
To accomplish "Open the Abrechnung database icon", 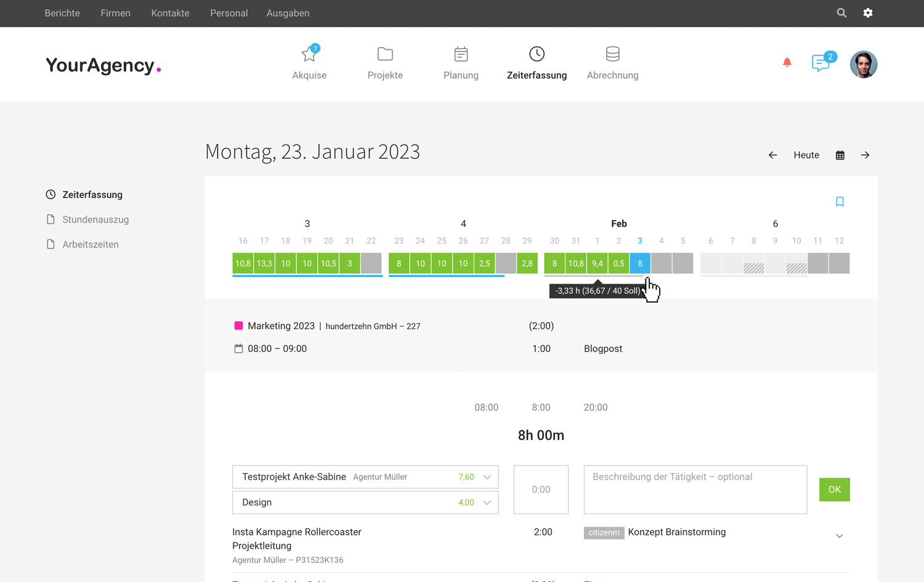I will point(612,54).
